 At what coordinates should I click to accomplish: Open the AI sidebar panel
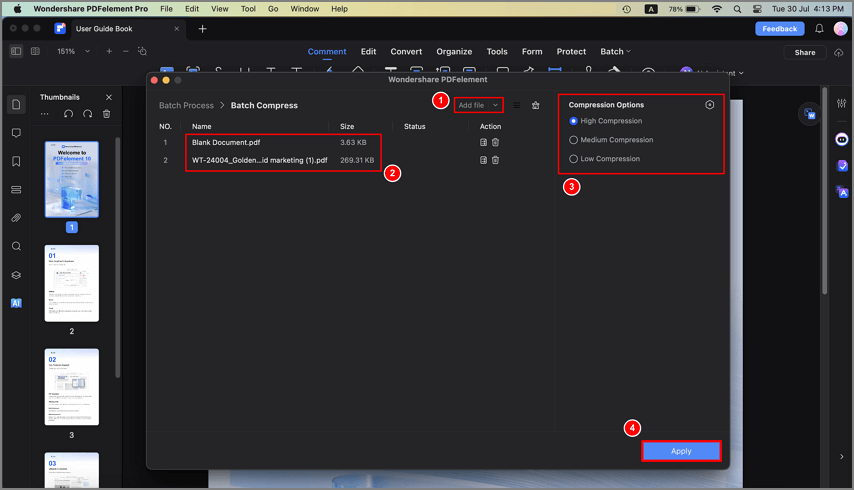tap(16, 303)
